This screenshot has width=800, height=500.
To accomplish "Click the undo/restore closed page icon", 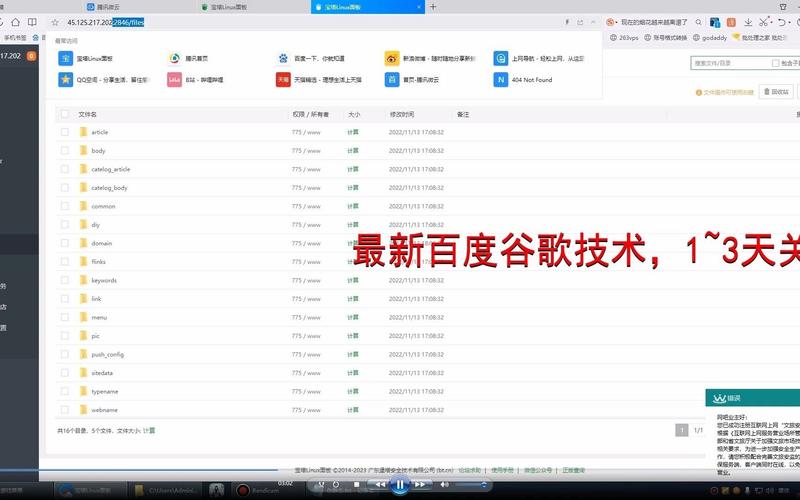I will 782,22.
